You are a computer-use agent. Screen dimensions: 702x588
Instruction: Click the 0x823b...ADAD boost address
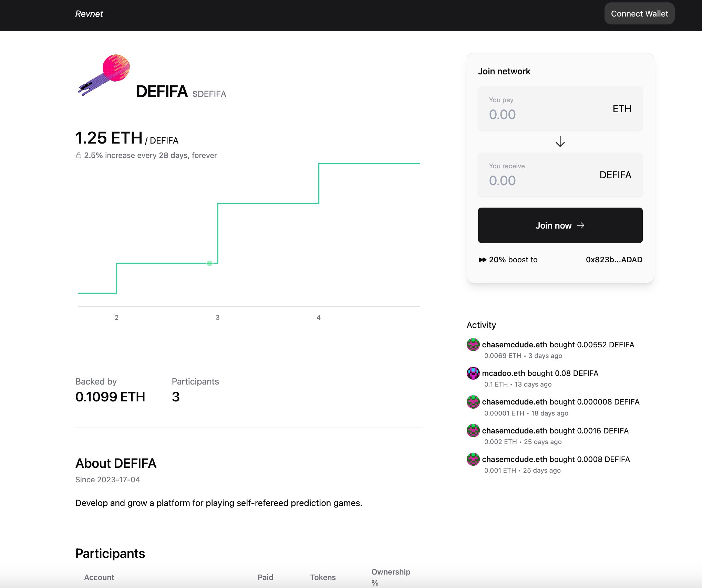tap(614, 260)
